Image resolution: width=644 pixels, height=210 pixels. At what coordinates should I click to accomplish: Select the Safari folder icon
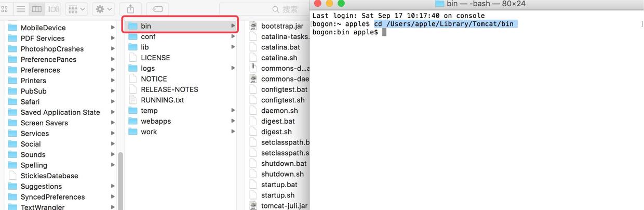13,102
